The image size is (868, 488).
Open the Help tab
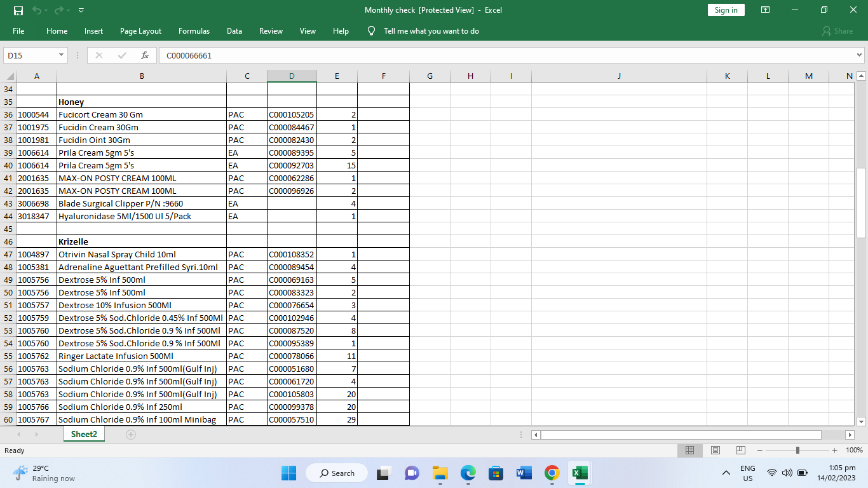click(341, 31)
